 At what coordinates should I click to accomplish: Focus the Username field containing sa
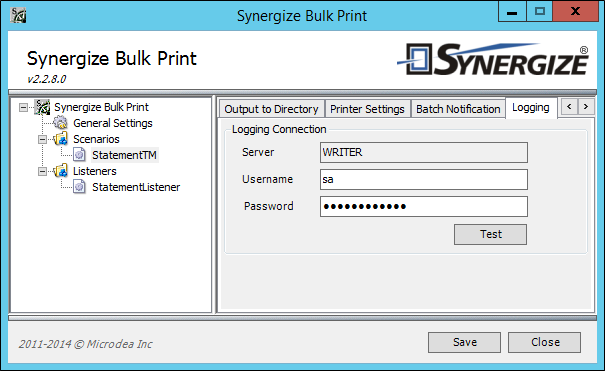click(x=424, y=179)
